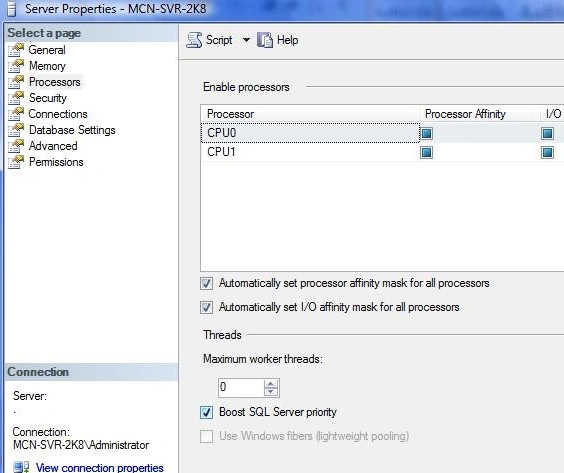Select the Processors page
This screenshot has width=564, height=473.
coord(55,82)
